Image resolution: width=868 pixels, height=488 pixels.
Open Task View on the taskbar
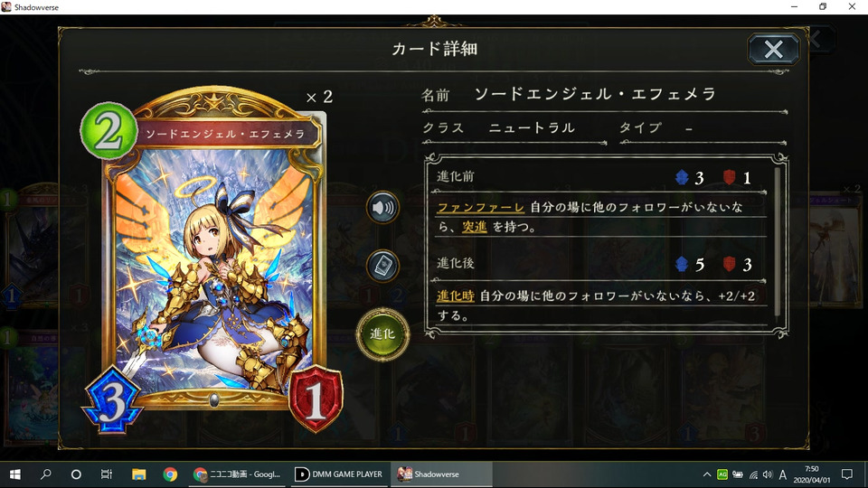click(x=107, y=474)
